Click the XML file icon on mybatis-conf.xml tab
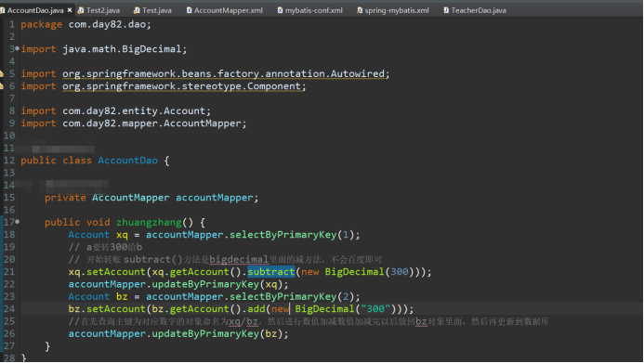The image size is (644, 363). point(280,10)
